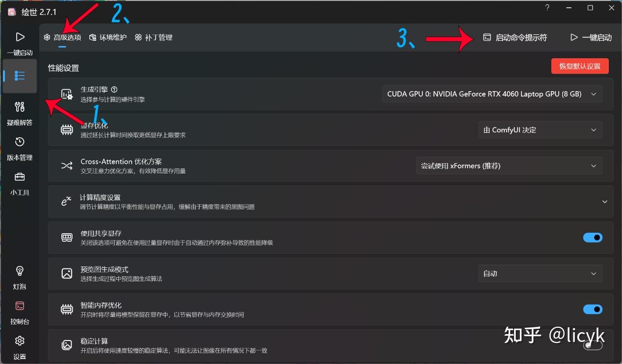Open the 生成引擎 GPU dropdown

(x=492, y=94)
